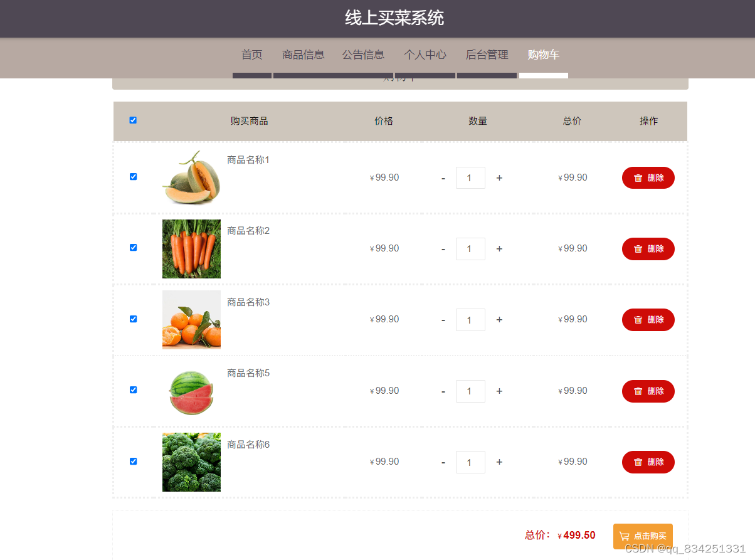The height and width of the screenshot is (560, 755).
Task: Click the product name 商品名称5
Action: click(x=248, y=373)
